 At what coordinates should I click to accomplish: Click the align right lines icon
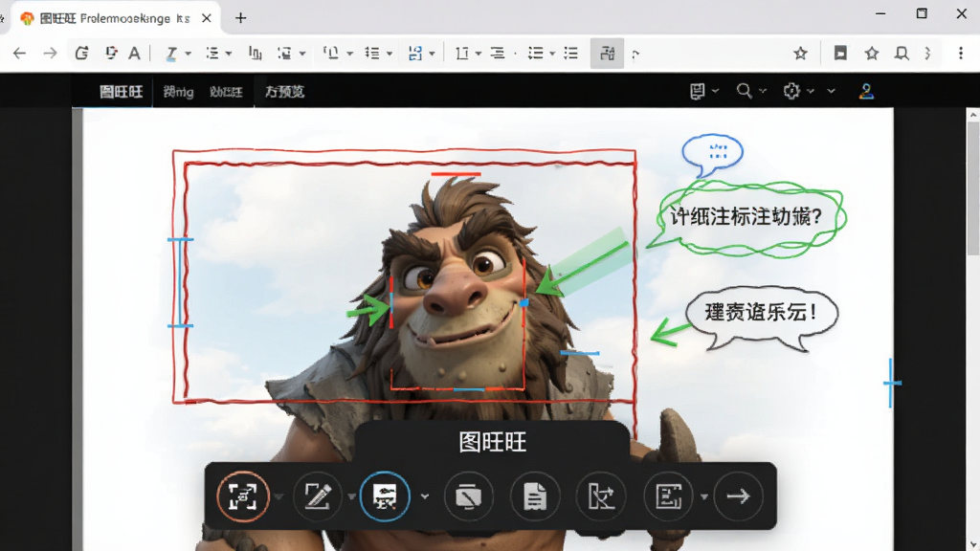(498, 54)
